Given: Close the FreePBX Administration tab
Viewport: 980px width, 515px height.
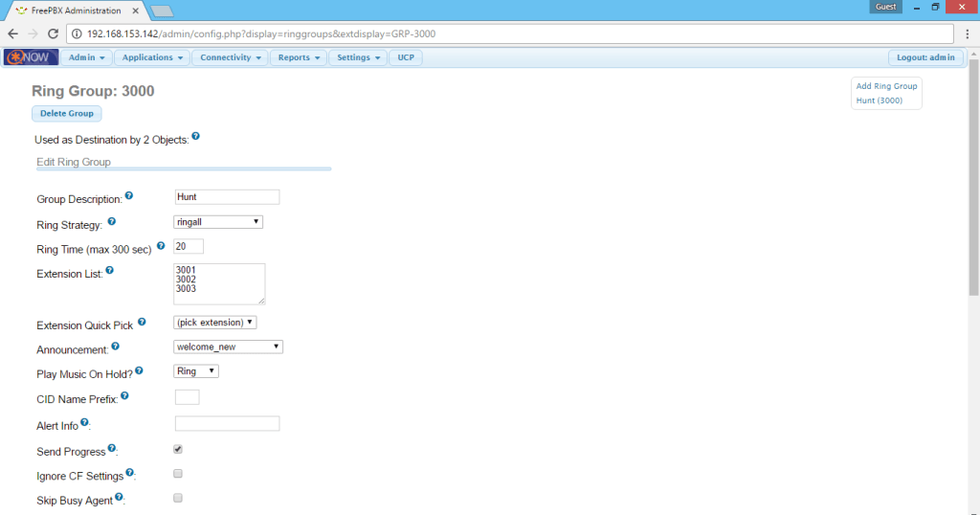Looking at the screenshot, I should pos(136,11).
